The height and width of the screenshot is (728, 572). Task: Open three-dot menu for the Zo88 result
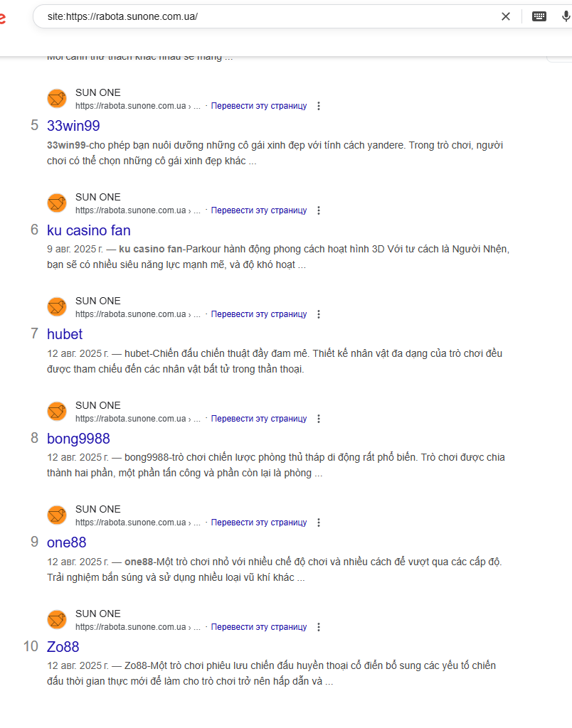[x=319, y=627]
